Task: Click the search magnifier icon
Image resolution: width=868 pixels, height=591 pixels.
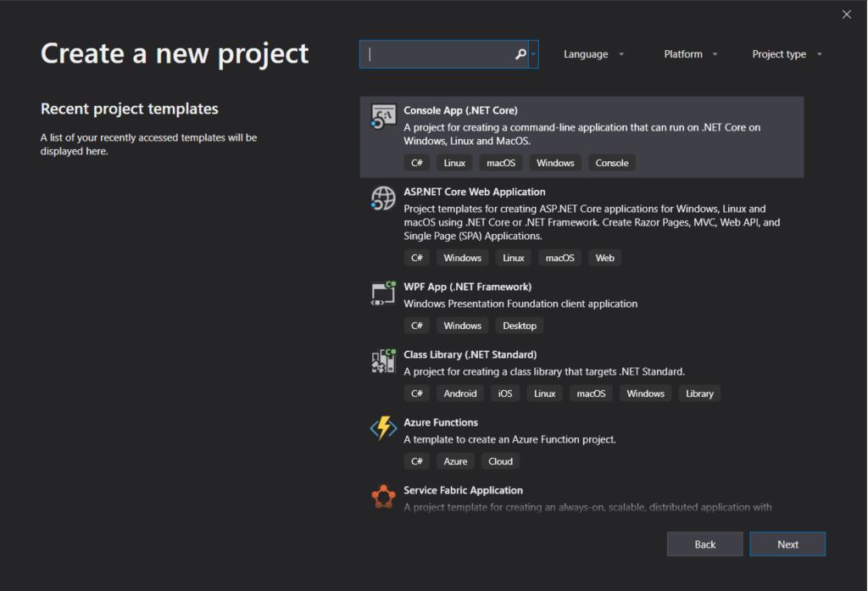Action: (x=520, y=54)
